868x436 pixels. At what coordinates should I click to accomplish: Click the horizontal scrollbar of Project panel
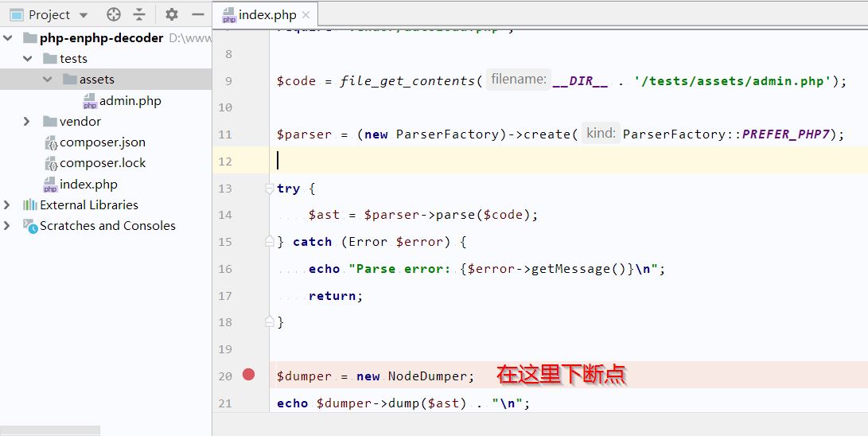(x=50, y=430)
